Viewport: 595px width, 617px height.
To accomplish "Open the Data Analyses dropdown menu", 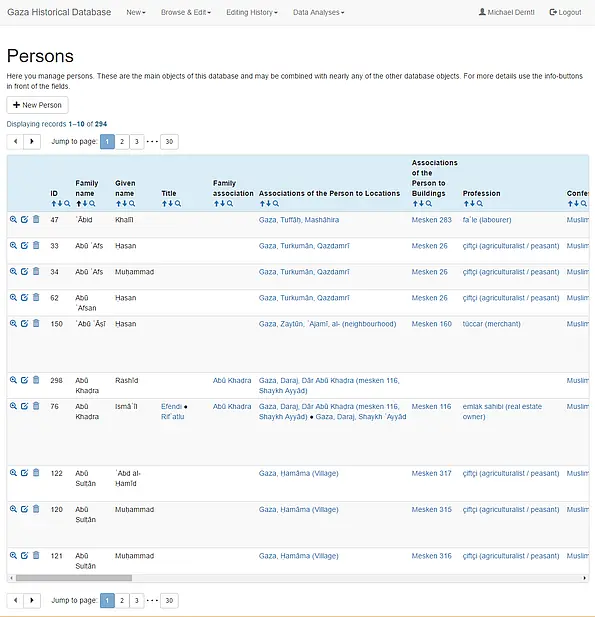I will pyautogui.click(x=318, y=12).
